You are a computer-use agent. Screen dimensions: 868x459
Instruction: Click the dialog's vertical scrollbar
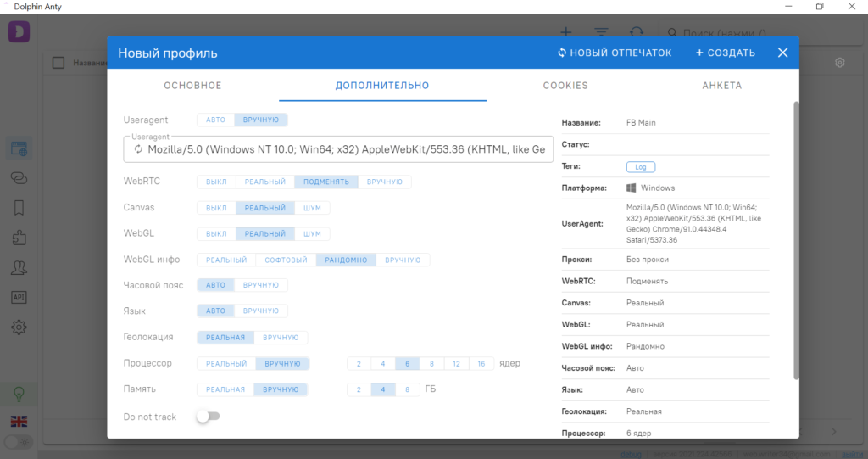coord(796,240)
